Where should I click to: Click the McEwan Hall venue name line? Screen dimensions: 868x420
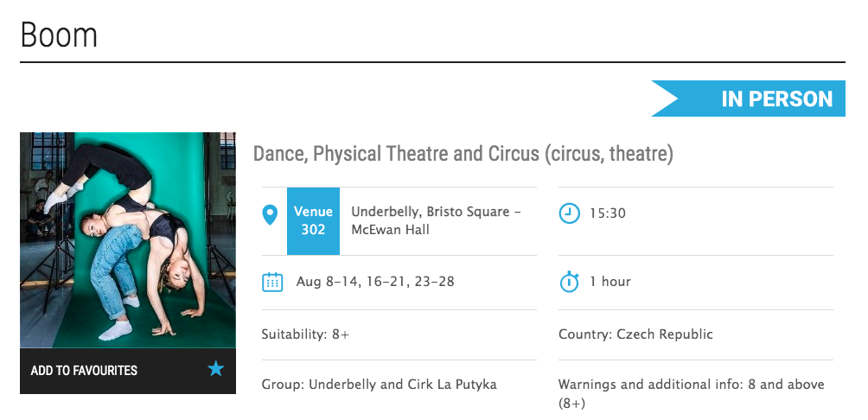pos(390,230)
